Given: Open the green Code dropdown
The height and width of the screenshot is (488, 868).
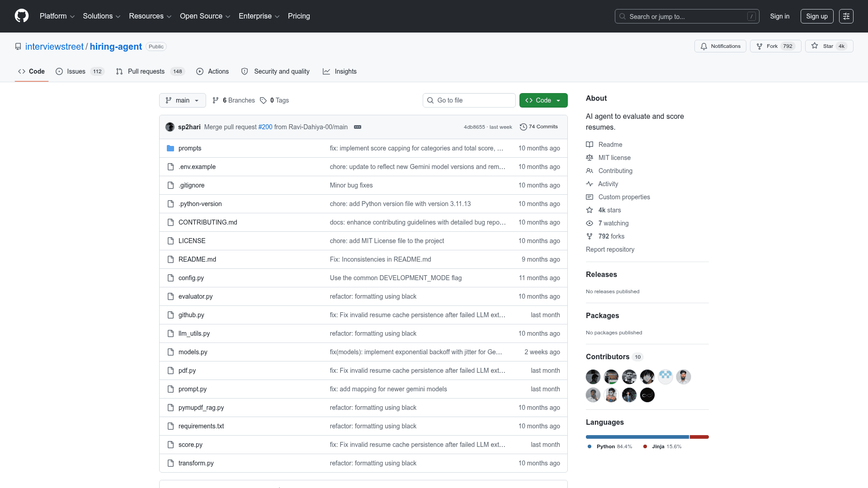Looking at the screenshot, I should pyautogui.click(x=543, y=100).
